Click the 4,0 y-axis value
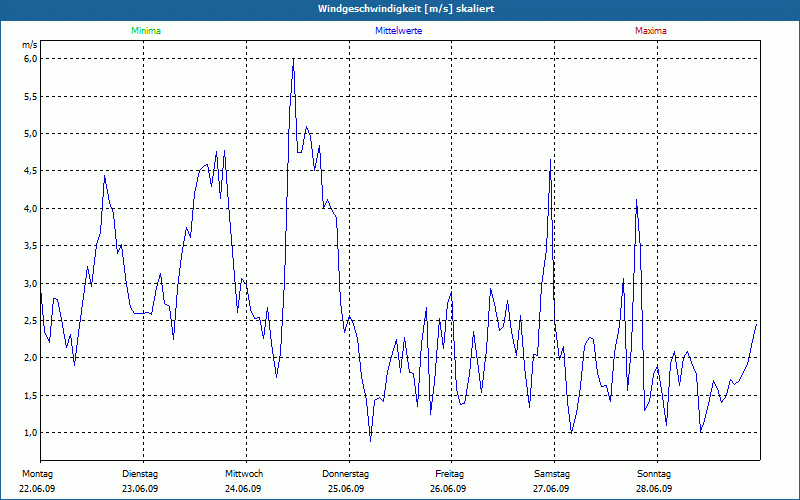Screen dimensions: 800x500 pyautogui.click(x=31, y=209)
